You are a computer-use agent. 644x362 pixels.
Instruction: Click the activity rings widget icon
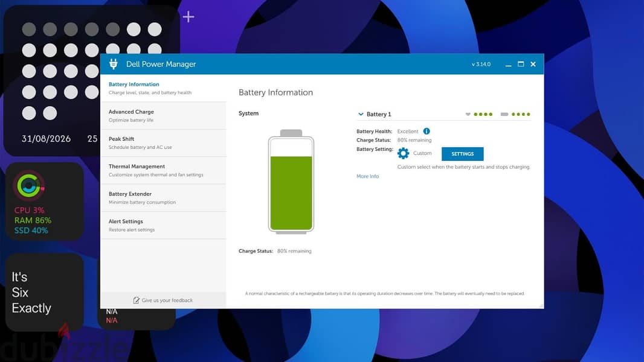28,186
